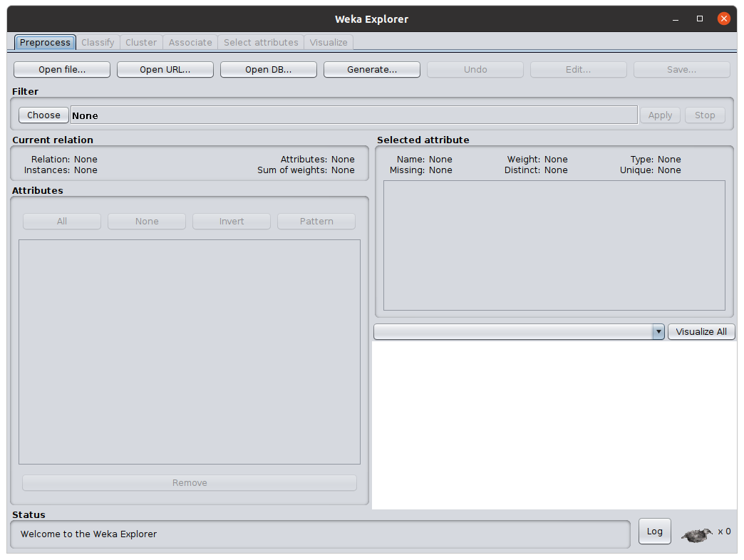Click the Open URL... button

pos(165,70)
